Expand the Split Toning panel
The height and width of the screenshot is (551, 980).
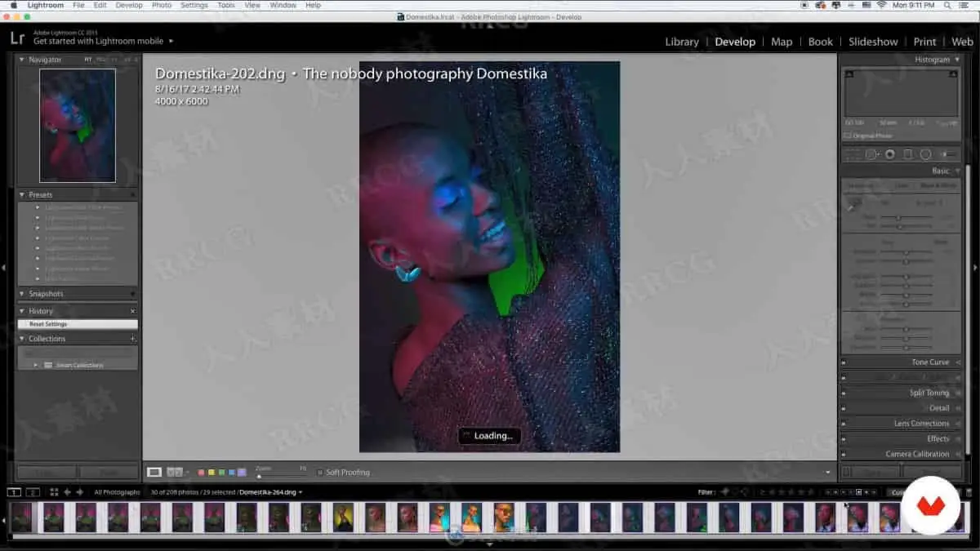coord(957,393)
